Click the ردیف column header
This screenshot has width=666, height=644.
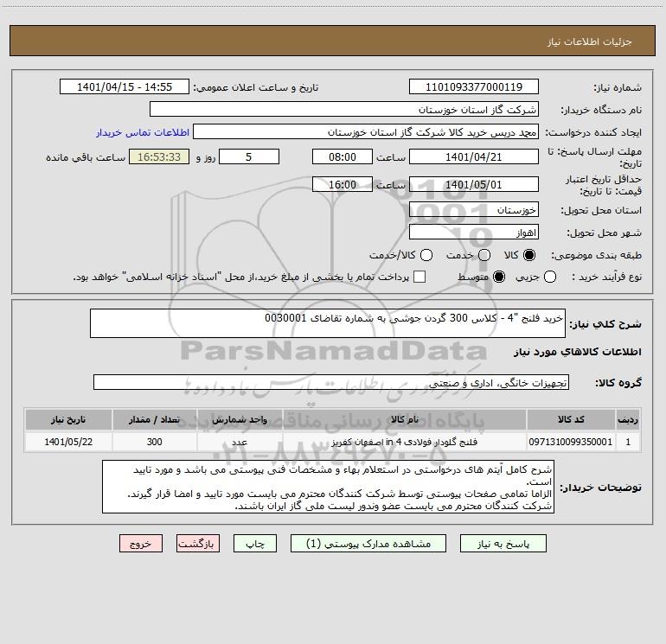coord(628,419)
